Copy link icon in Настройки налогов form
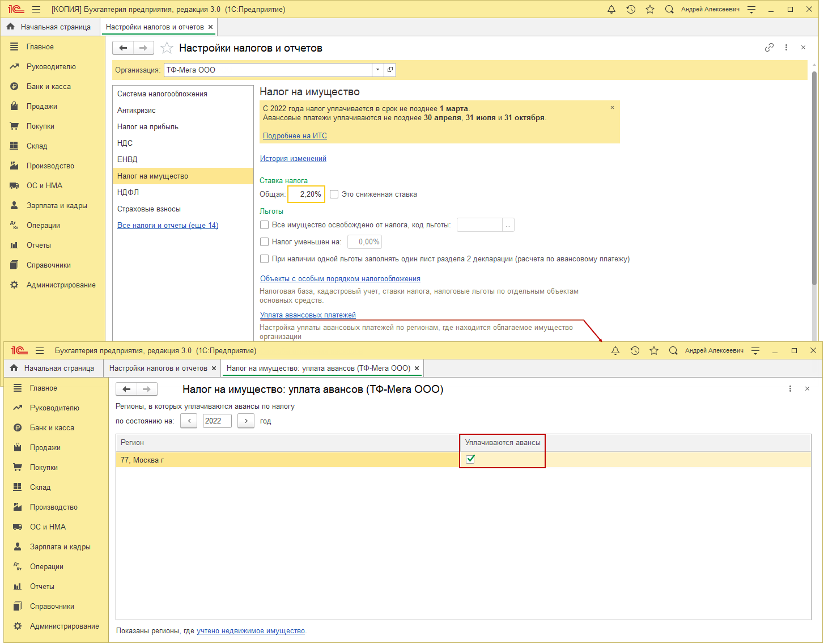 pos(769,48)
